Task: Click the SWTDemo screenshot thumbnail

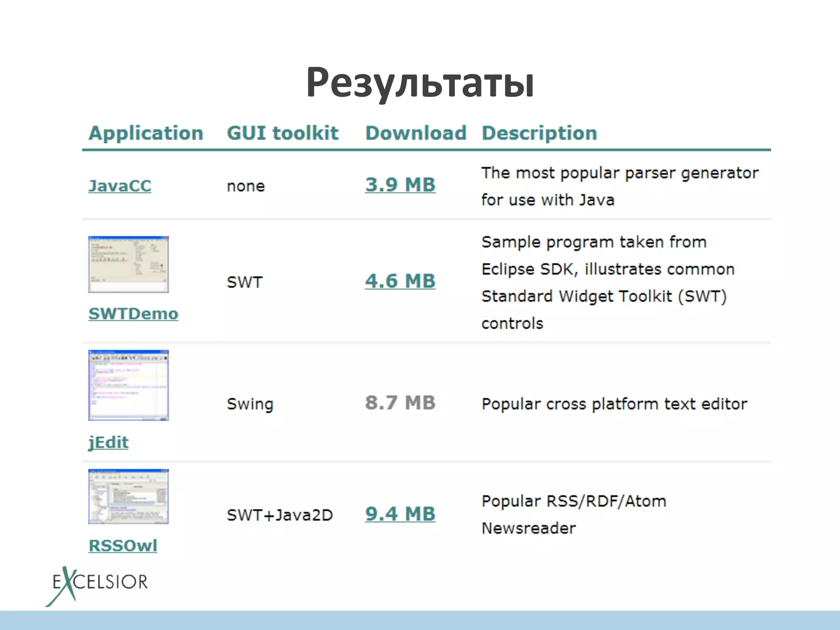Action: pos(128,264)
